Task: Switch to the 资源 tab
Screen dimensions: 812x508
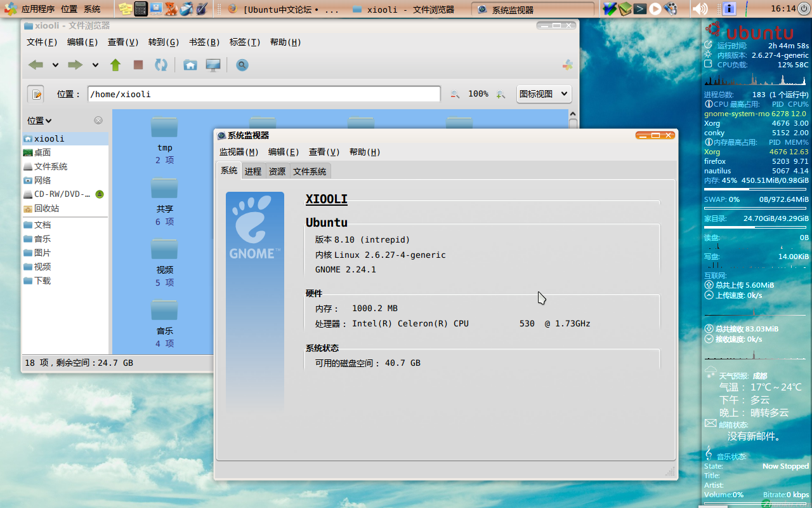Action: click(277, 171)
